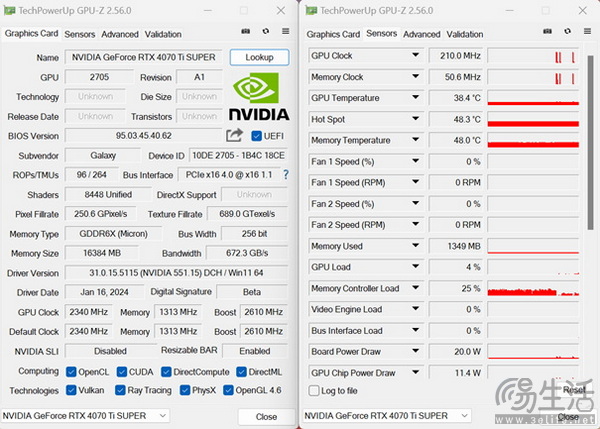Click the GPU Temperature history graph

533,98
